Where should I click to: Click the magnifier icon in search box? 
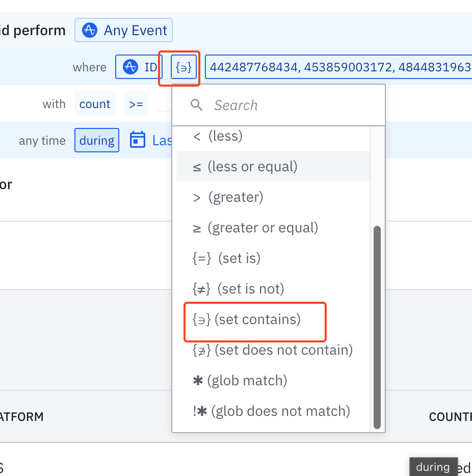[196, 105]
